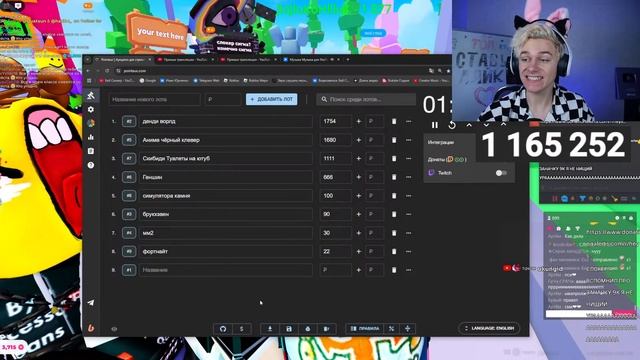Delete the мм2 lot
Image resolution: width=640 pixels, height=360 pixels.
[x=394, y=233]
